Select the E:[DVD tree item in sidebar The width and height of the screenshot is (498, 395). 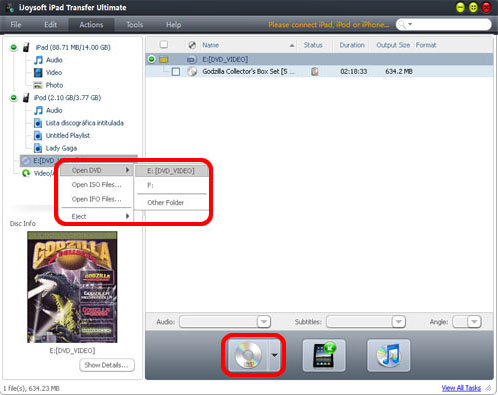click(x=79, y=161)
